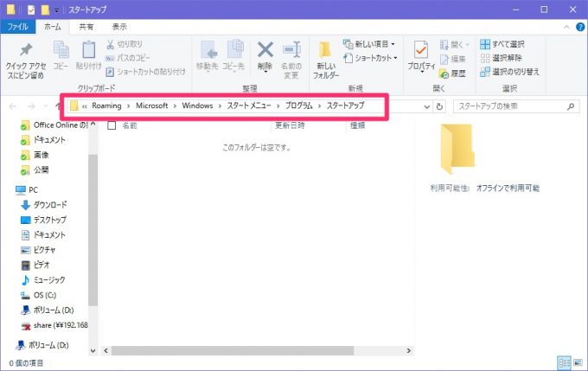Open Office Online sidebar item
The height and width of the screenshot is (371, 588).
[54, 125]
